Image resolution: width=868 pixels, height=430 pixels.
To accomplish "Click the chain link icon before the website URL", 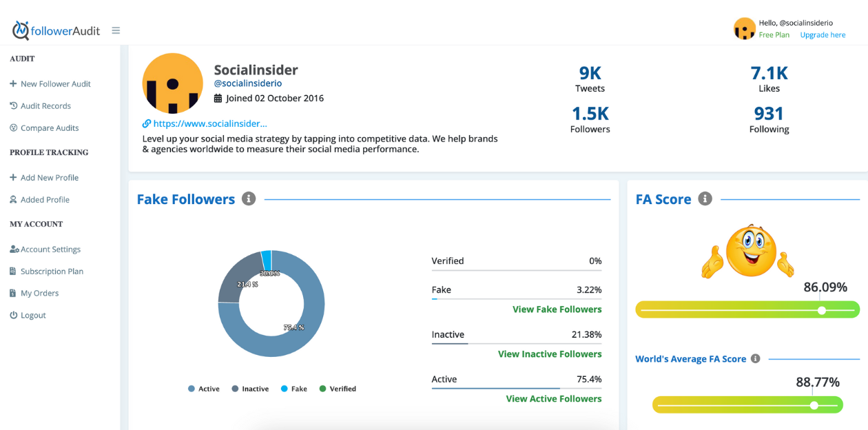I will [147, 123].
